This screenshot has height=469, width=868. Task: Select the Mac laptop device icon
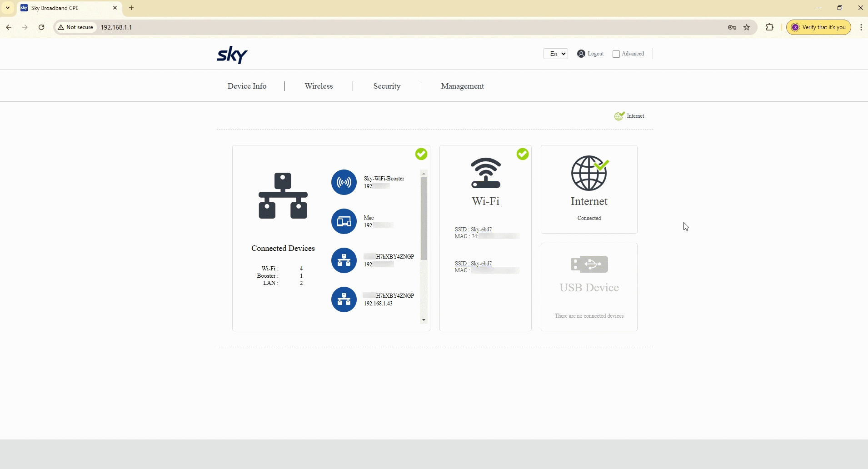click(x=344, y=221)
